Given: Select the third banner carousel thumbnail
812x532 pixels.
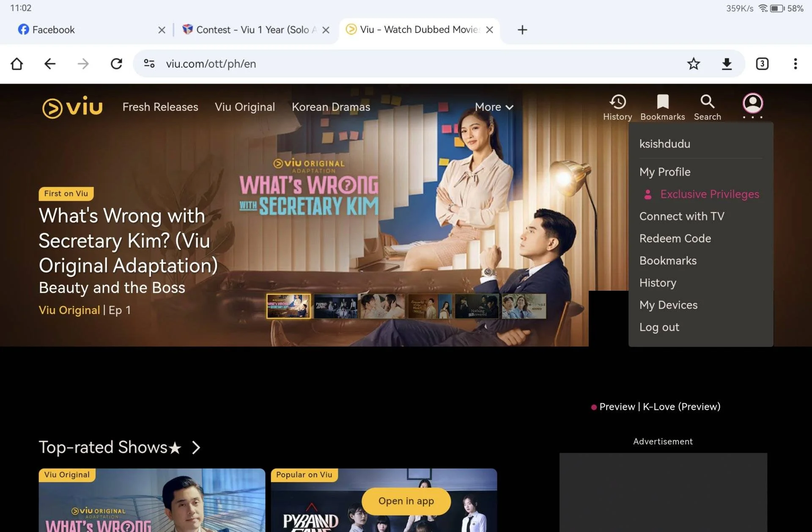Looking at the screenshot, I should [383, 306].
